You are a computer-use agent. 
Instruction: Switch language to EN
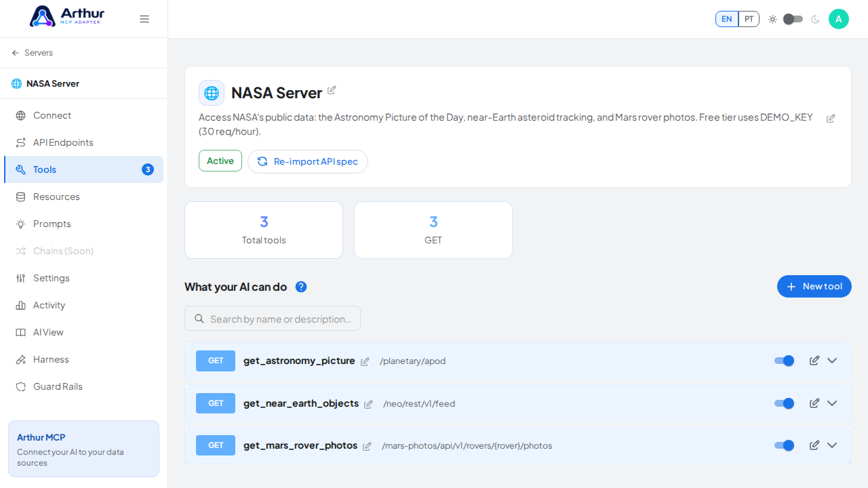click(727, 19)
